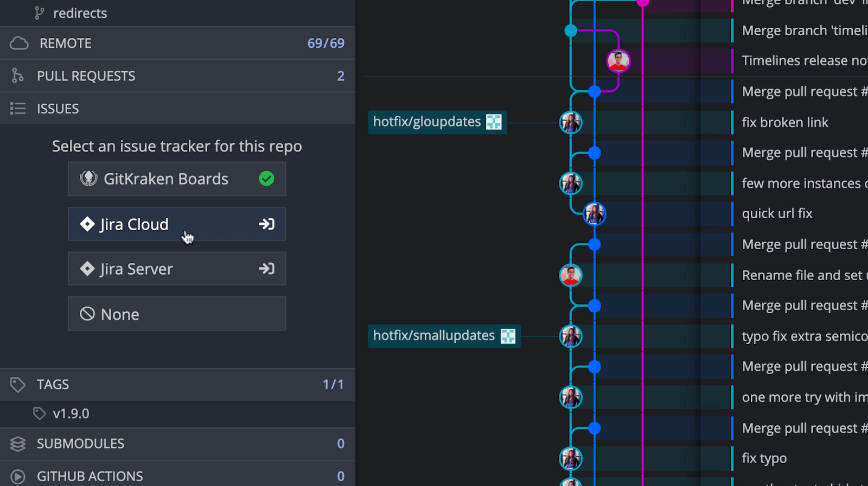Click the submodules stack icon
The width and height of the screenshot is (868, 486).
[x=17, y=444]
